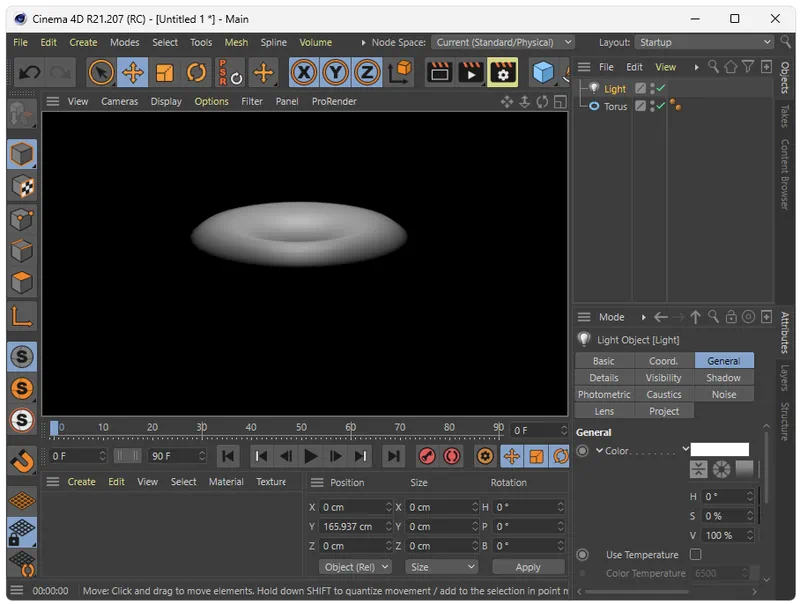Screen dimensions: 800x604
Task: Open the Spline menu
Action: [x=273, y=42]
